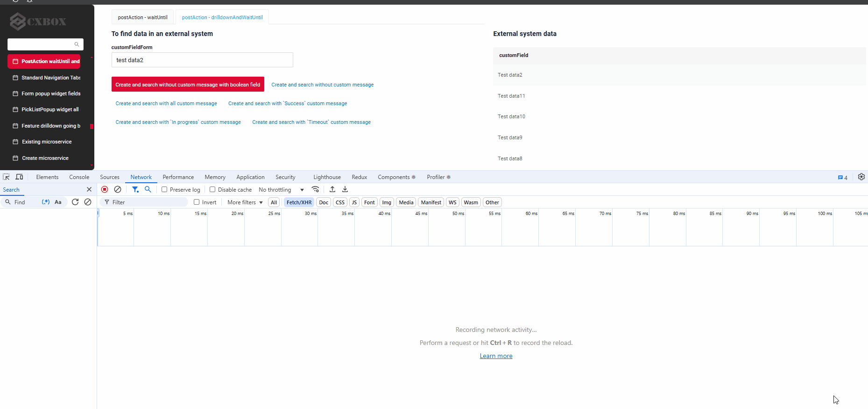Click Create and search with all custom message
The height and width of the screenshot is (409, 868).
tap(166, 103)
